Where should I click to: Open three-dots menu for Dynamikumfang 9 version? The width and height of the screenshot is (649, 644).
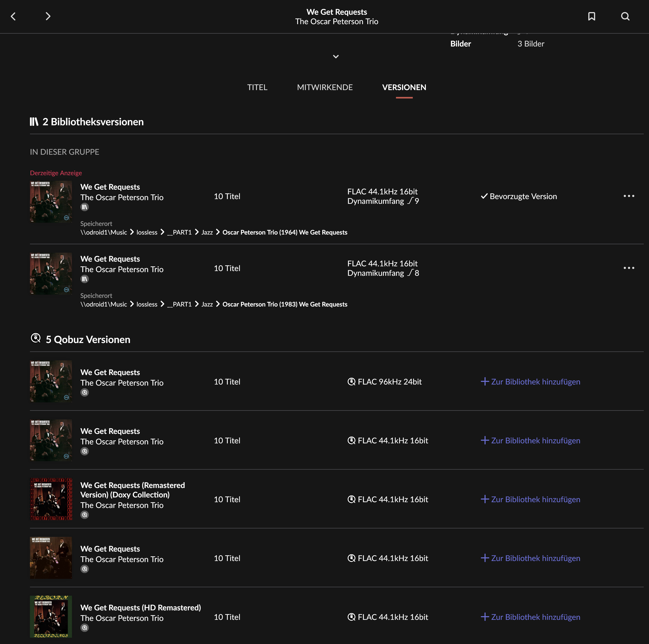click(629, 196)
